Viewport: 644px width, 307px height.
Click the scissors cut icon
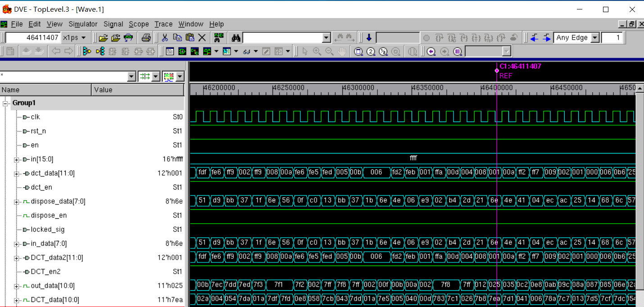165,38
